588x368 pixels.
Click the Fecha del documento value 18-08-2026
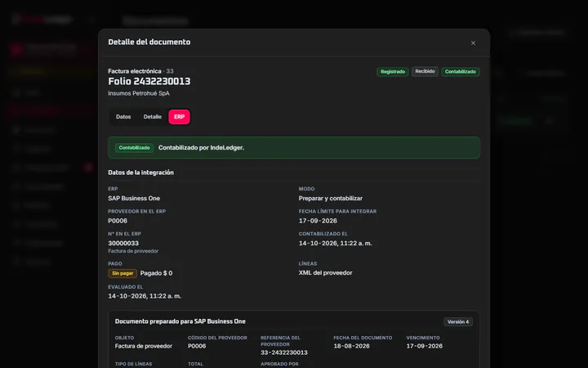coord(351,346)
